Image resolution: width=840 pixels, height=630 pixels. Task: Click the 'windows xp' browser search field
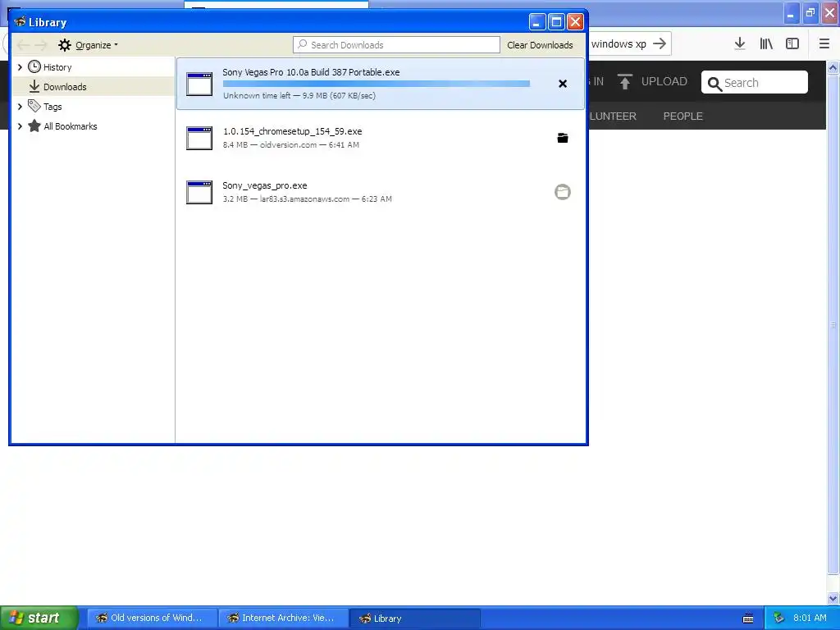point(619,44)
